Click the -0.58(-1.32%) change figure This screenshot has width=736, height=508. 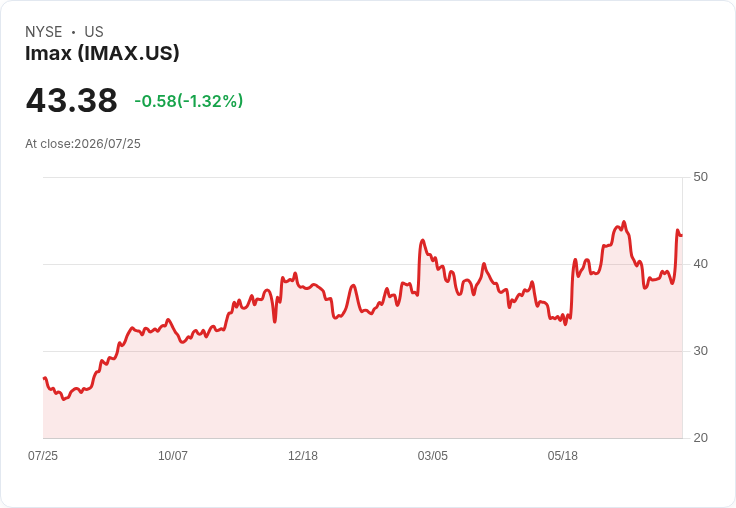tap(189, 101)
